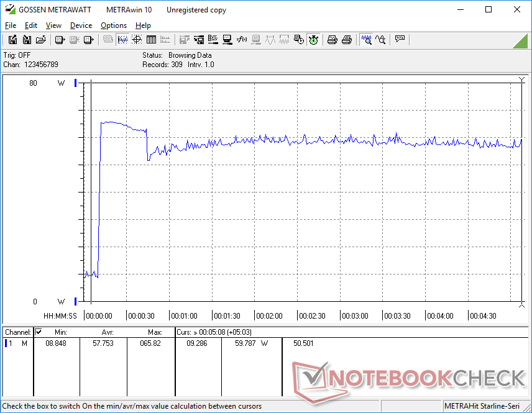Screen dimensions: 532x413
Task: Click the print preview printer icon
Action: [x=332, y=40]
